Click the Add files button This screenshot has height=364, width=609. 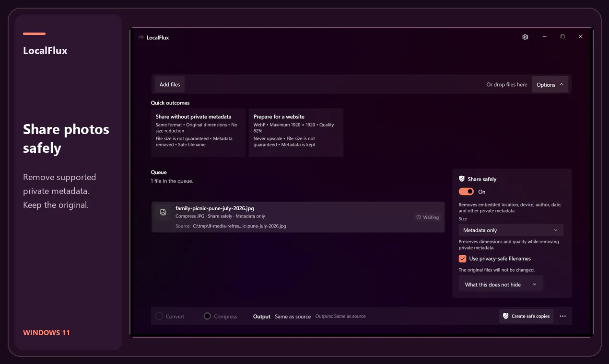(x=170, y=85)
